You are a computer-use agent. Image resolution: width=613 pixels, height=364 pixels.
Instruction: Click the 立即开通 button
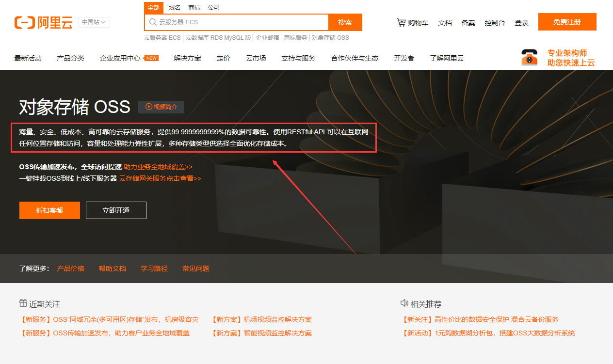point(116,210)
